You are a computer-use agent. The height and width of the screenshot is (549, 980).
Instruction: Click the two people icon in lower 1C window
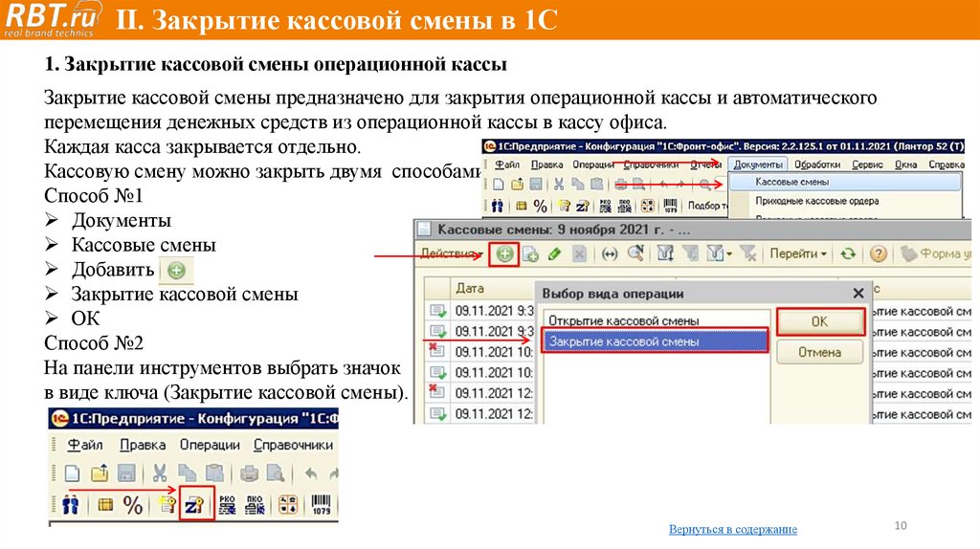70,505
